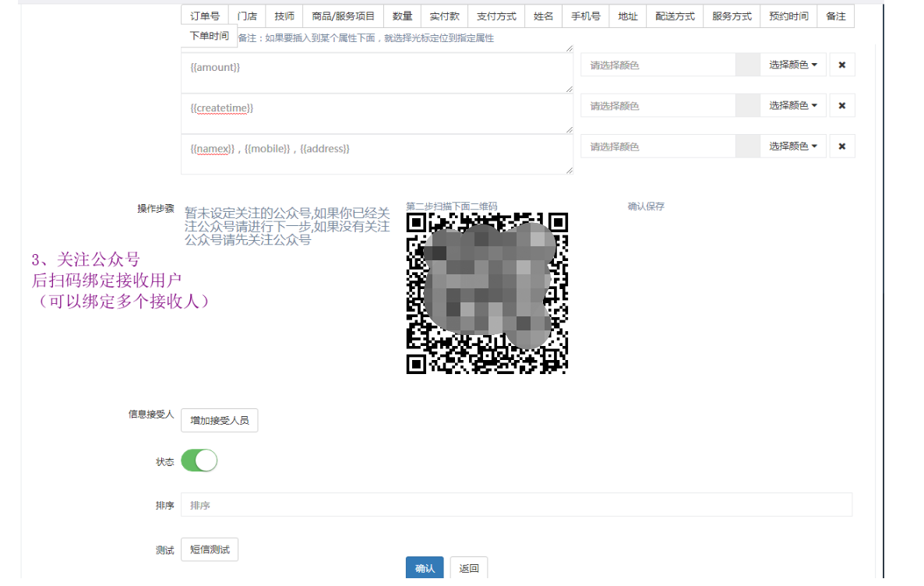Screen dimensions: 924x586
Task: Click into the {{createtime}} text area
Action: coord(377,113)
